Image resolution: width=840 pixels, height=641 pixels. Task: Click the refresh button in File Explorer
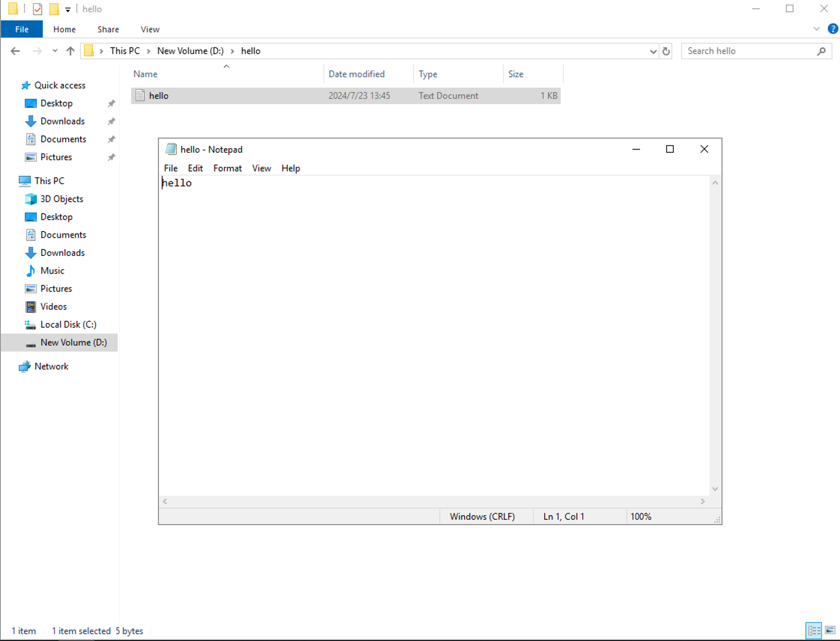[x=666, y=50]
